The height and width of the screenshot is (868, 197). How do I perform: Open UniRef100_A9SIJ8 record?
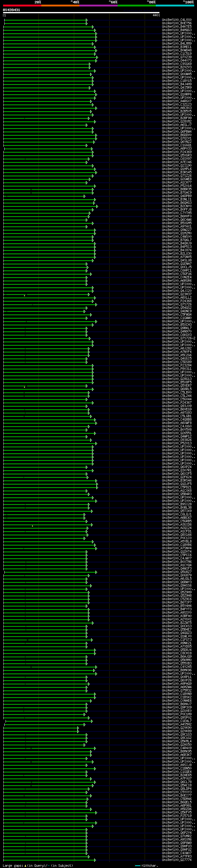pyautogui.click(x=177, y=765)
